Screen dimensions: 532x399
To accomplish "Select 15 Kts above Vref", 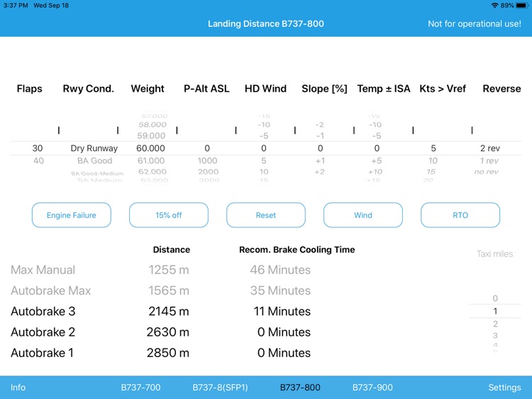I will point(431,172).
